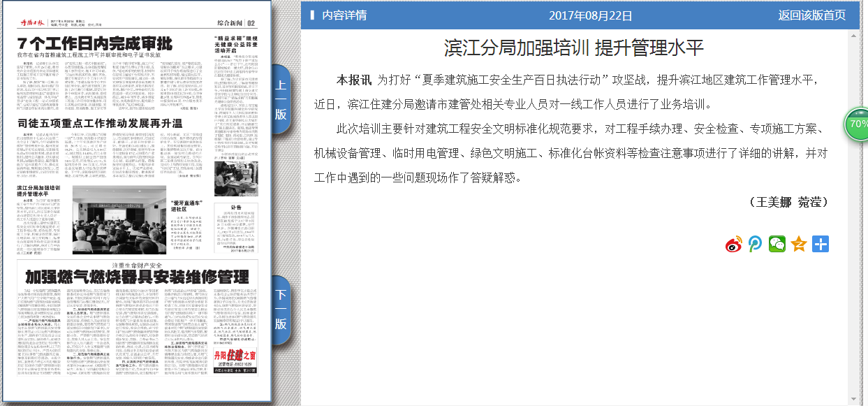This screenshot has height=406, width=868.
Task: Click the meeting photo on newspaper page
Action: pyautogui.click(x=119, y=219)
